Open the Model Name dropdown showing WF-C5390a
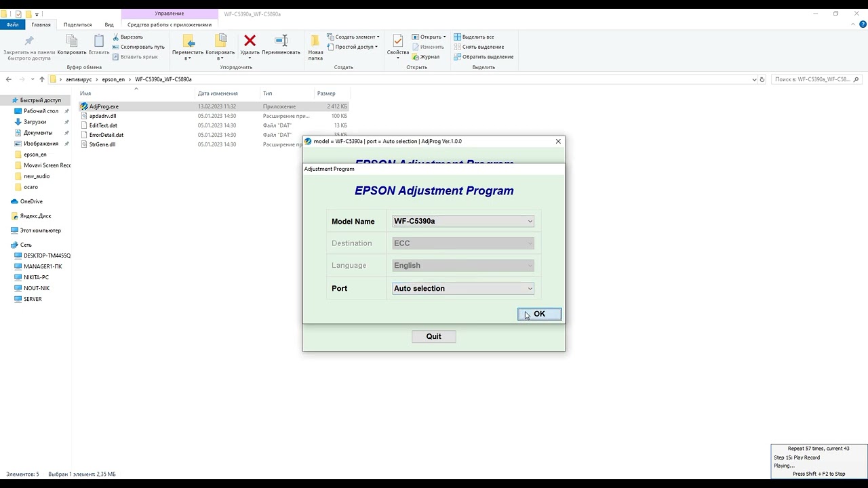 pyautogui.click(x=463, y=221)
